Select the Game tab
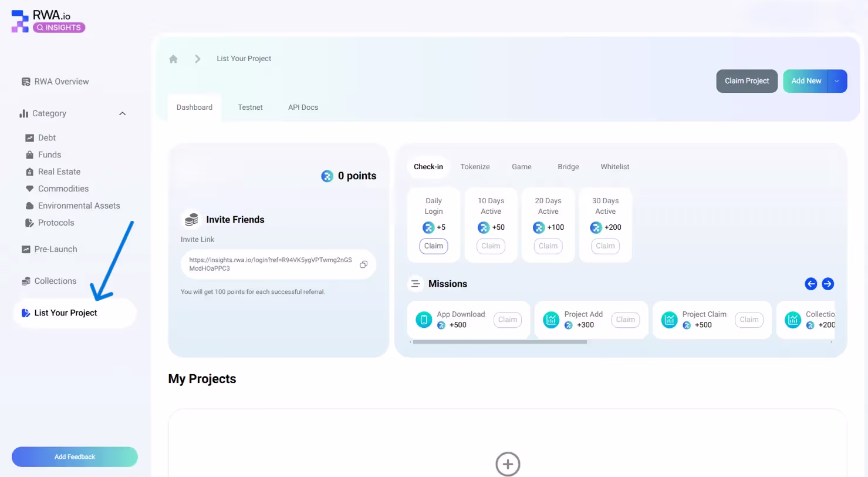This screenshot has height=477, width=868. click(x=521, y=167)
